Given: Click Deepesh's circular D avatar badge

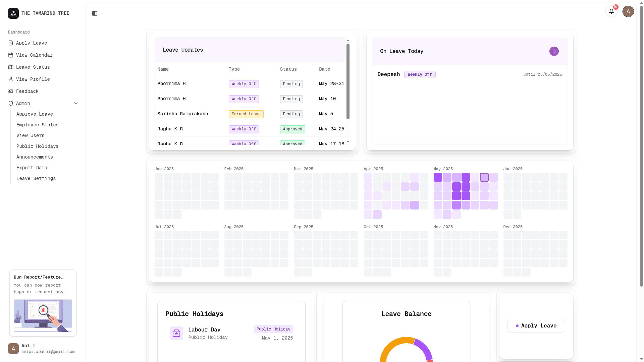Looking at the screenshot, I should click(554, 51).
